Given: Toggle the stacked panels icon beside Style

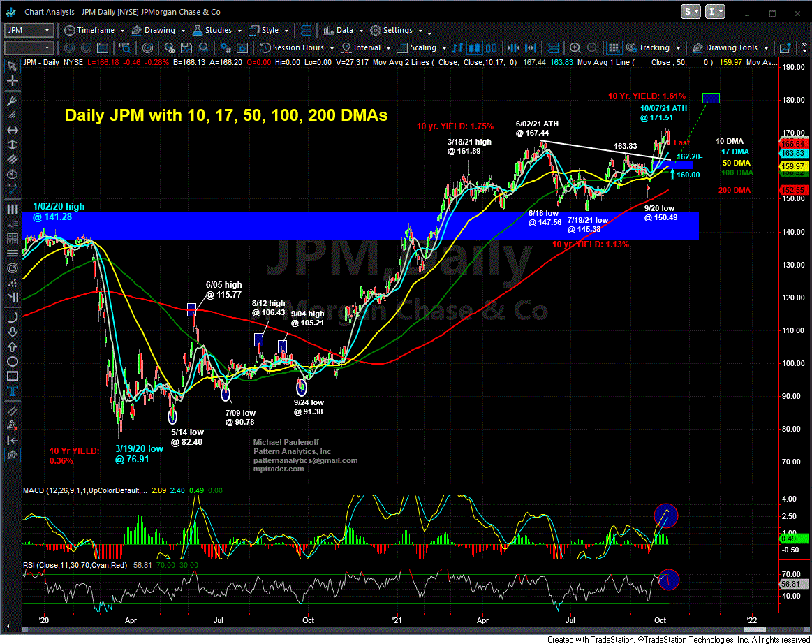Looking at the screenshot, I should coord(306,30).
